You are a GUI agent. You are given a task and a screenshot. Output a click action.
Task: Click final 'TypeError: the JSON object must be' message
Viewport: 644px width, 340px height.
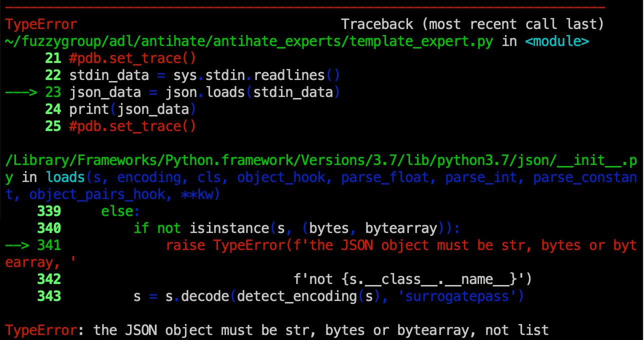(276, 330)
